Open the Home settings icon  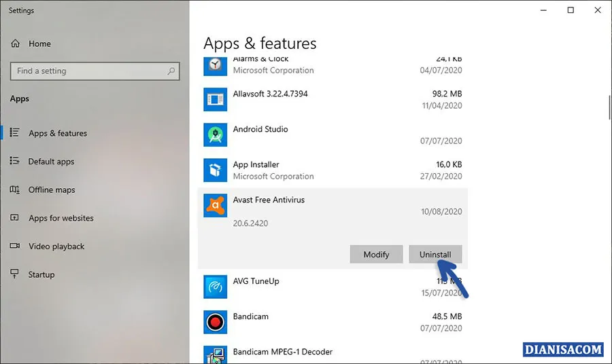(15, 43)
